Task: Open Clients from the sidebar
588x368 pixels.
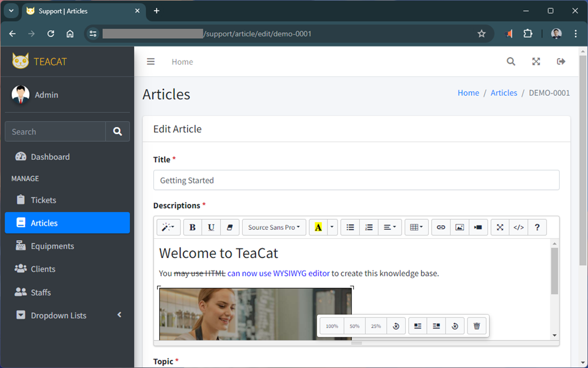Action: [67, 269]
